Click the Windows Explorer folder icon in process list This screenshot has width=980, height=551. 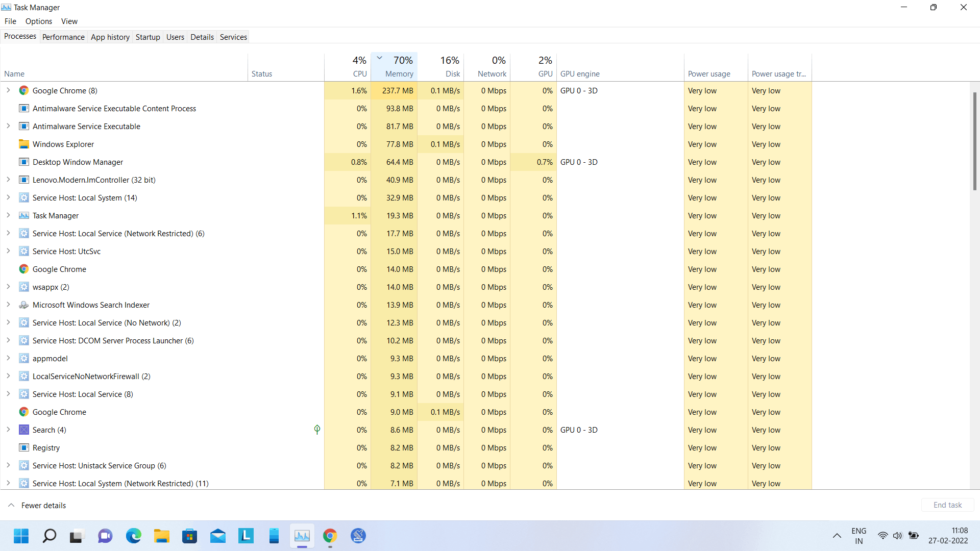coord(23,144)
